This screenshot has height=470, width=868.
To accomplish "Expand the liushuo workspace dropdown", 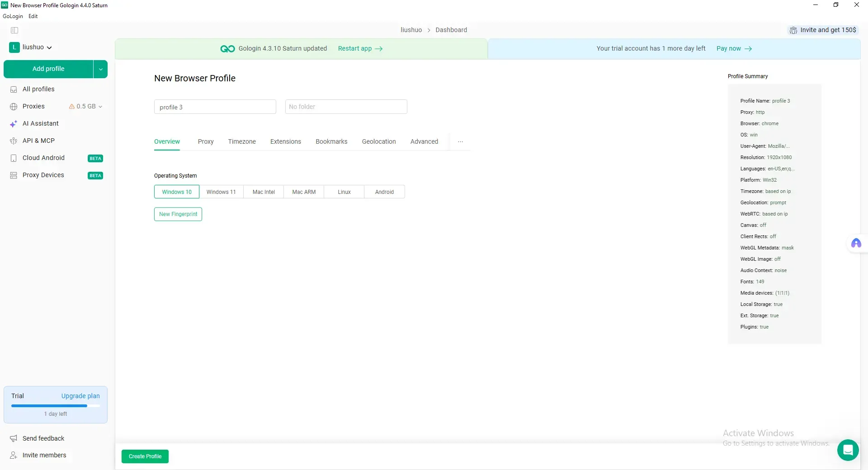I will click(49, 47).
